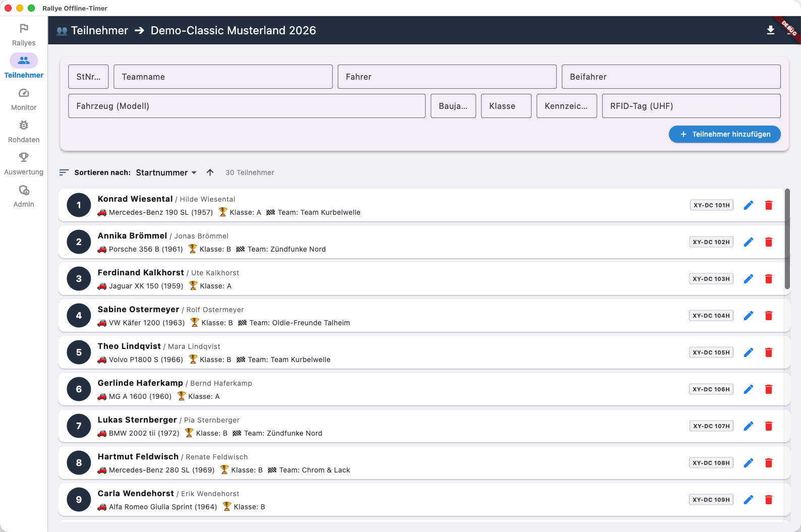Click the participant list scrollbar
Image resolution: width=801 pixels, height=532 pixels.
787,239
